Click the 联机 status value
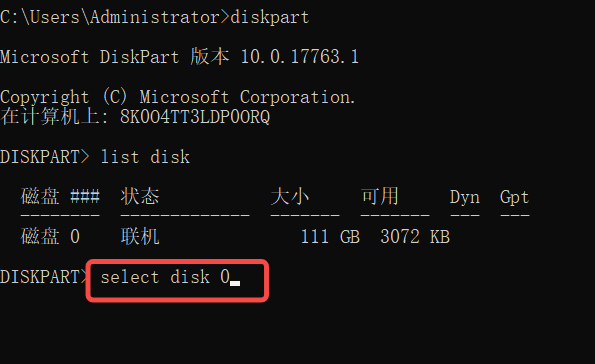Image resolution: width=595 pixels, height=364 pixels. [x=140, y=236]
